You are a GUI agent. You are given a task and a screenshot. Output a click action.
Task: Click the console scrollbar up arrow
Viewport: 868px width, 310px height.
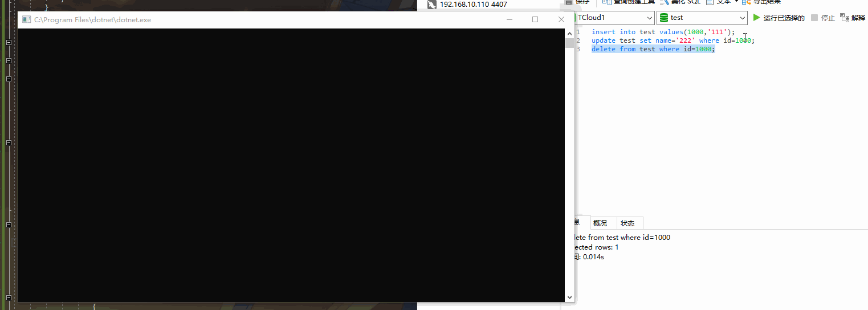pyautogui.click(x=569, y=33)
